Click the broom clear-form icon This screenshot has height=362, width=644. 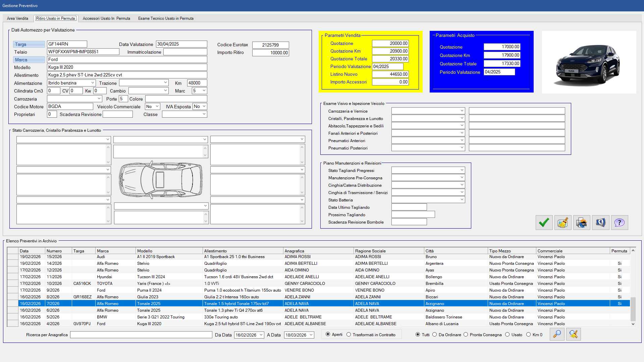[x=562, y=223]
